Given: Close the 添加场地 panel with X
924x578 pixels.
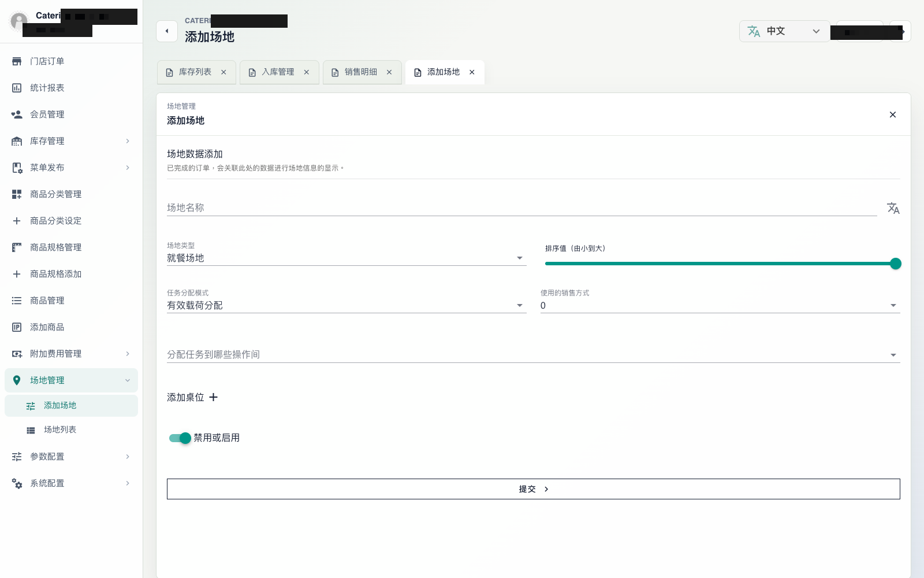Looking at the screenshot, I should click(893, 114).
